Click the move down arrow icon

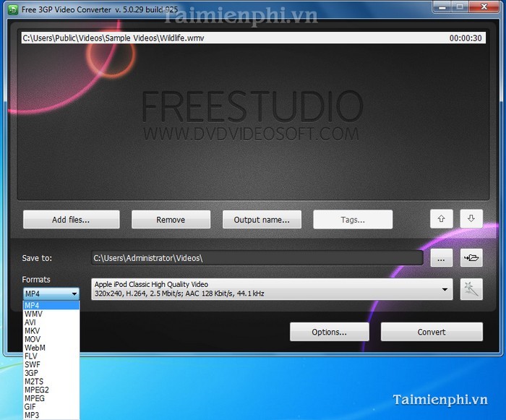point(471,219)
